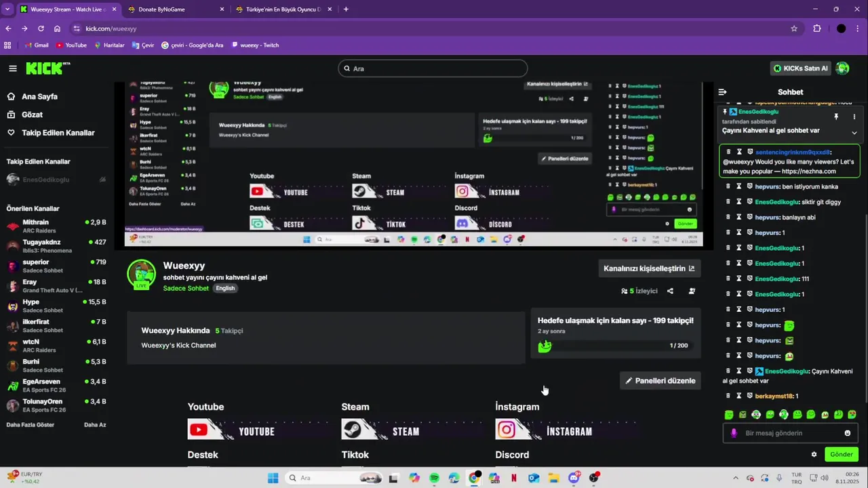Open Gmail bookmark
868x488 pixels.
(37, 45)
